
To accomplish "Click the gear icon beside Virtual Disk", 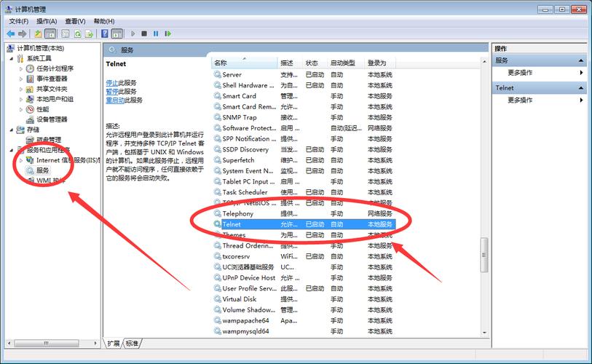I will pyautogui.click(x=218, y=299).
